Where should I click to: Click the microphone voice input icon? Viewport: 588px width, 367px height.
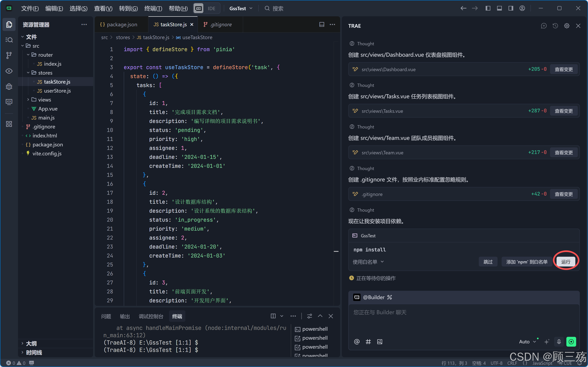tap(559, 342)
